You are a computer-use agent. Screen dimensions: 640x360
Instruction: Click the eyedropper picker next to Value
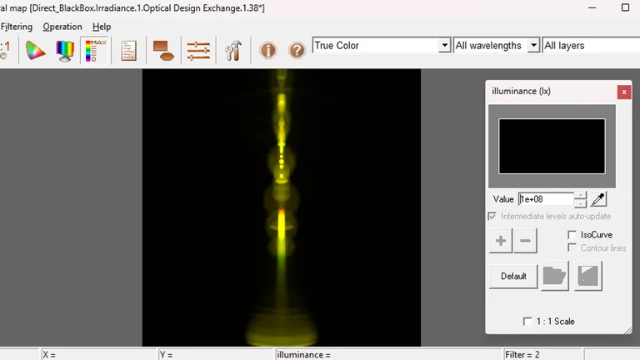click(x=598, y=199)
